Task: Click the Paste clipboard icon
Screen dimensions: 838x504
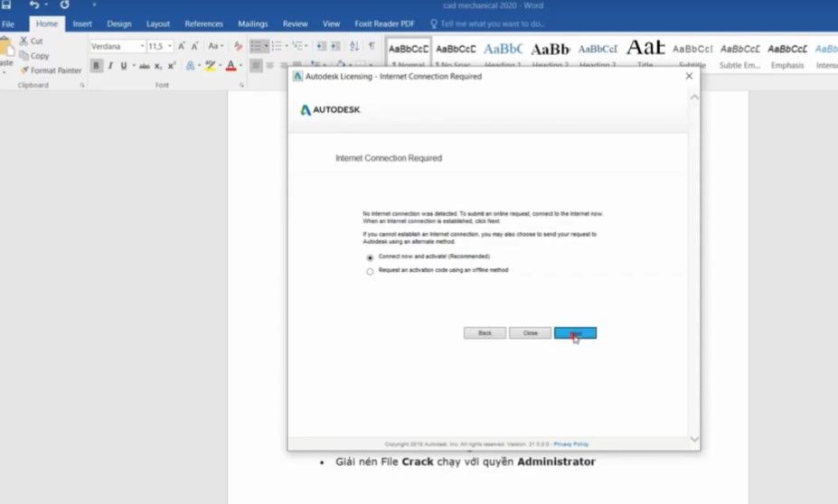Action: click(6, 47)
